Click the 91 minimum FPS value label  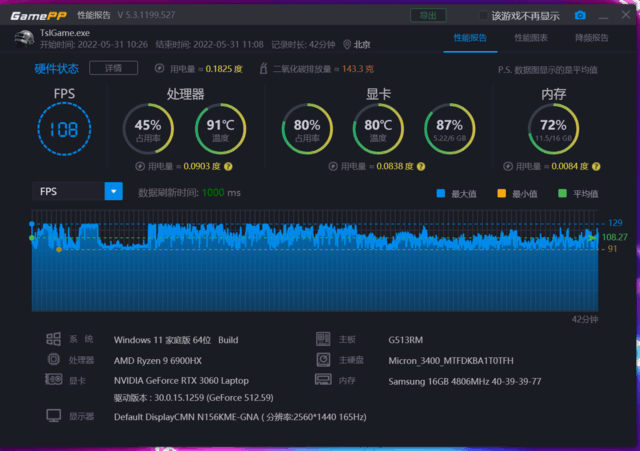tap(612, 249)
